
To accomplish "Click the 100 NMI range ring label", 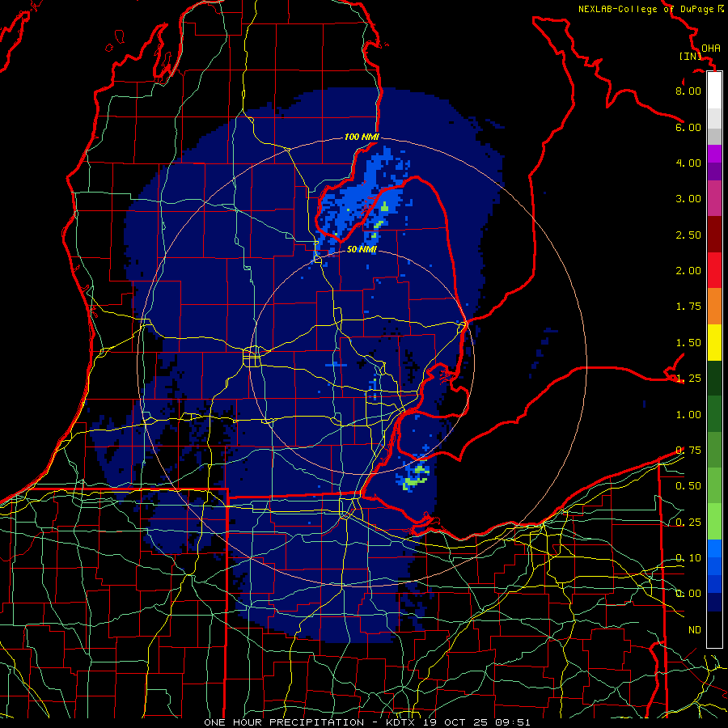I will [362, 137].
